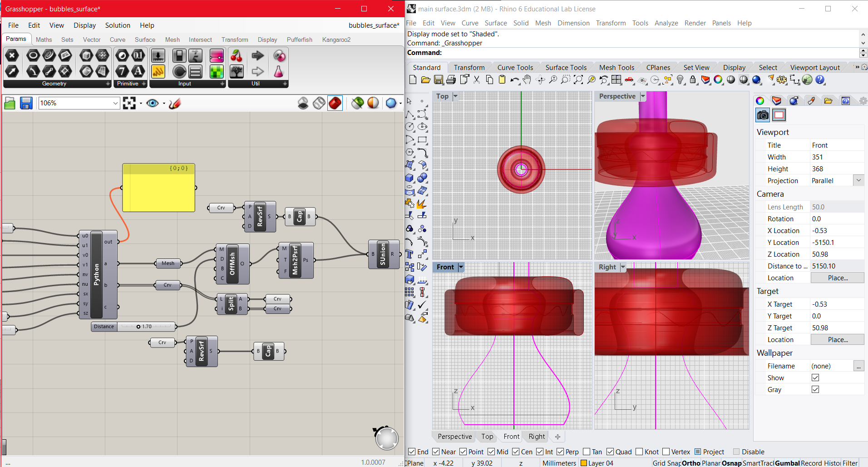The image size is (868, 467).
Task: Click the Lens Length value field
Action: pyautogui.click(x=838, y=207)
